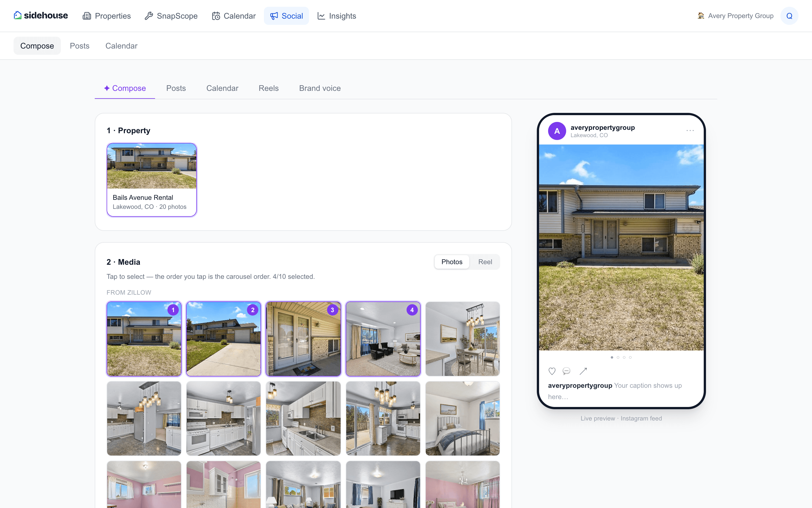Deselect photo 1, house front exterior
Screen dimensions: 812x508
coord(144,339)
